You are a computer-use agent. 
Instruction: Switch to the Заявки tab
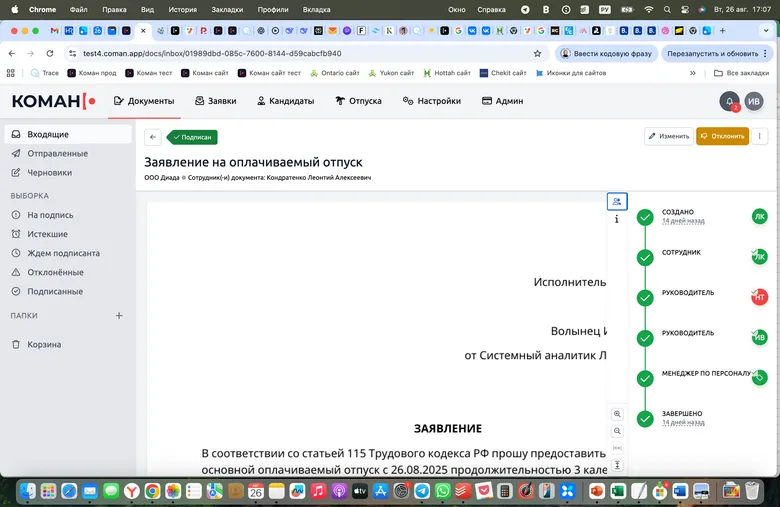point(215,101)
